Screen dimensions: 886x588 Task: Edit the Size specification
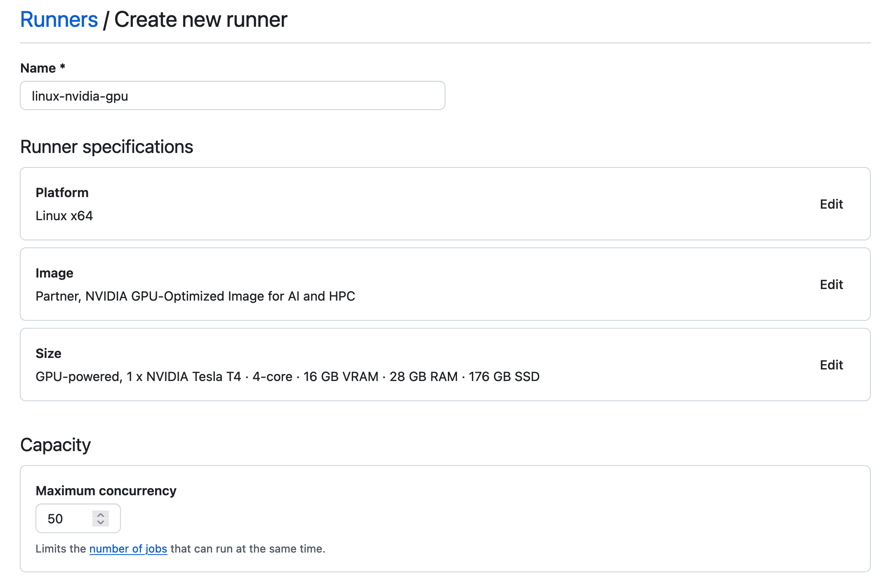click(831, 365)
